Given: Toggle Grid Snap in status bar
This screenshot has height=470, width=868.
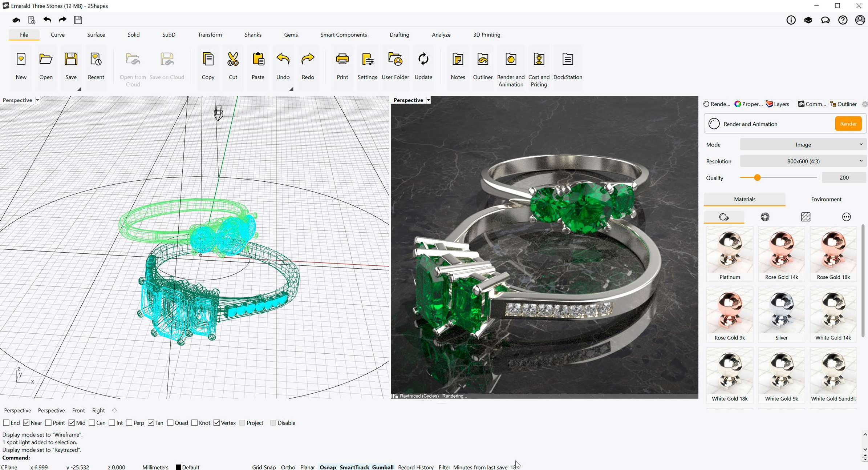Looking at the screenshot, I should pyautogui.click(x=264, y=467).
